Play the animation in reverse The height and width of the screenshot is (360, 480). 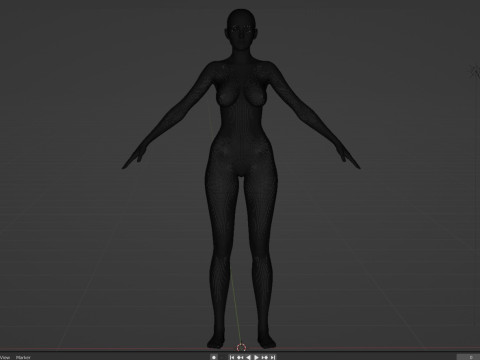pyautogui.click(x=248, y=357)
